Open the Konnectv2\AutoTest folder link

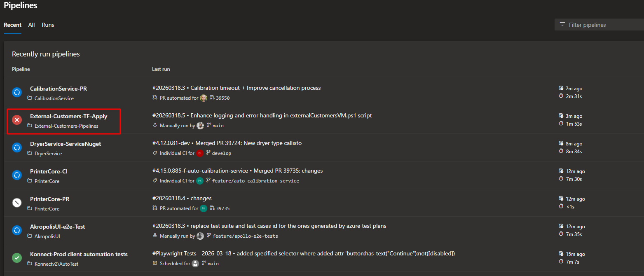pos(56,264)
